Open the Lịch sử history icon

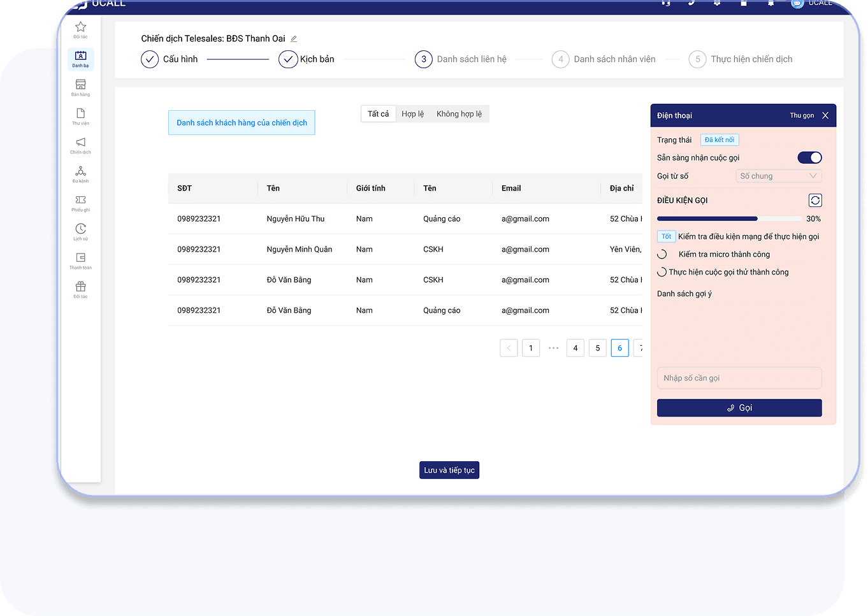(x=80, y=232)
